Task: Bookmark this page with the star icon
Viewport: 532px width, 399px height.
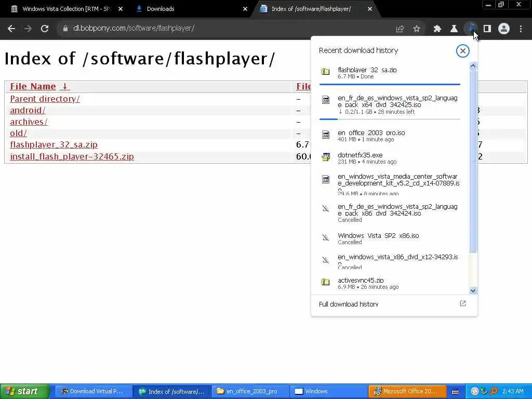Action: click(x=417, y=29)
